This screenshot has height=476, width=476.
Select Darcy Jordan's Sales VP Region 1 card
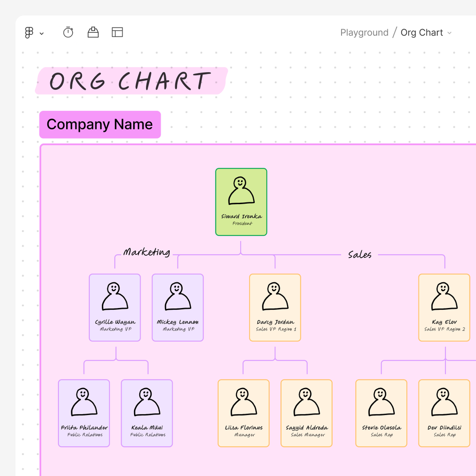coord(275,307)
